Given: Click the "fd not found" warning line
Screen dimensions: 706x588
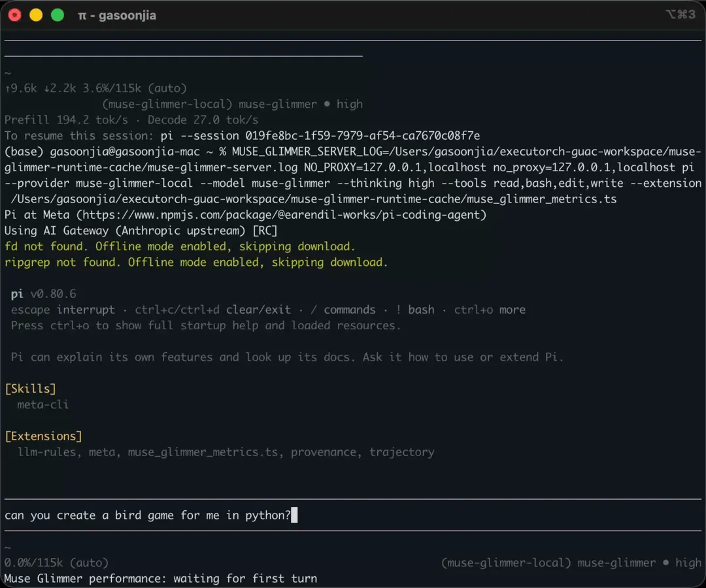Looking at the screenshot, I should (180, 246).
